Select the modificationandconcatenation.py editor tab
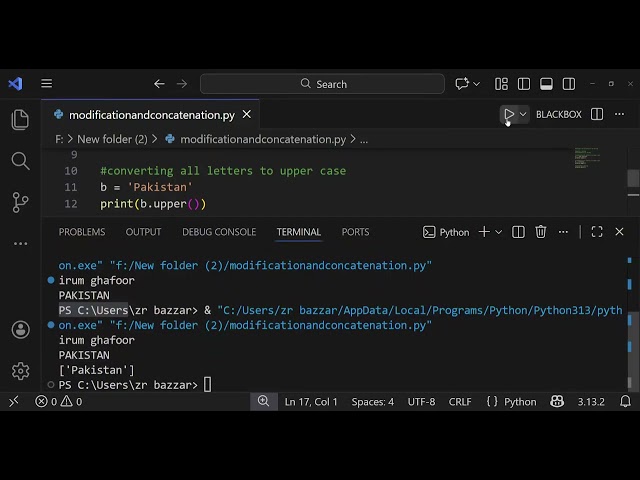640x480 pixels. tap(150, 115)
